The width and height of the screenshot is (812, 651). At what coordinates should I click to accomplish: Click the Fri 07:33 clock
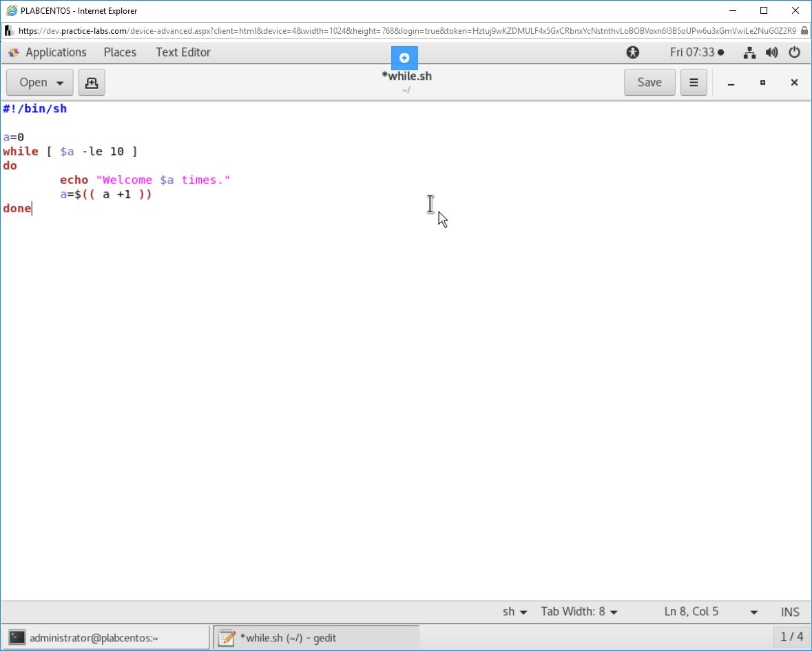coord(696,52)
